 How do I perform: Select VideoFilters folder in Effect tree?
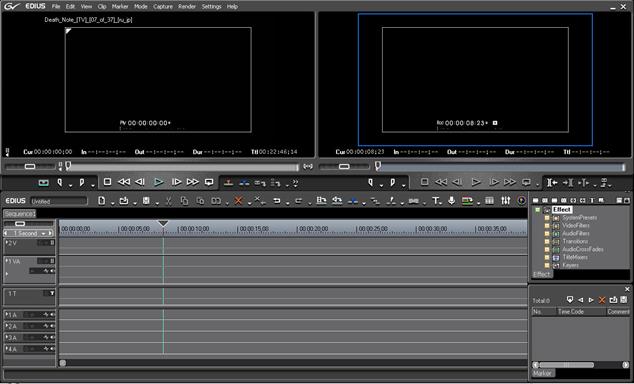pos(576,226)
